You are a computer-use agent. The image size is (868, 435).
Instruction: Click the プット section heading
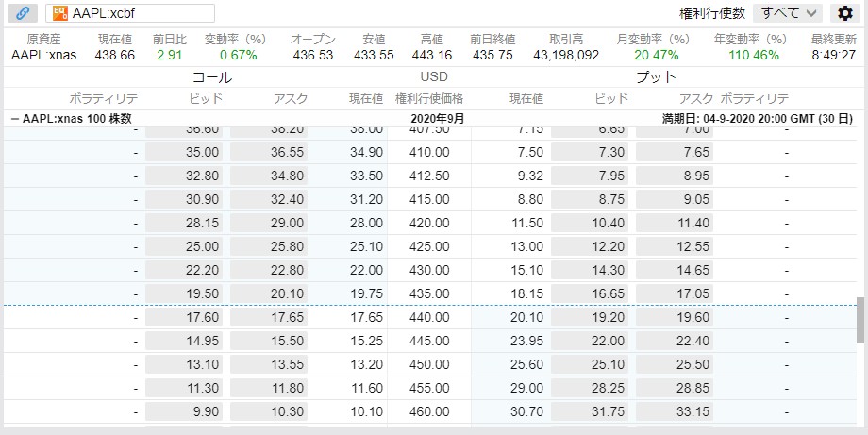pos(656,77)
